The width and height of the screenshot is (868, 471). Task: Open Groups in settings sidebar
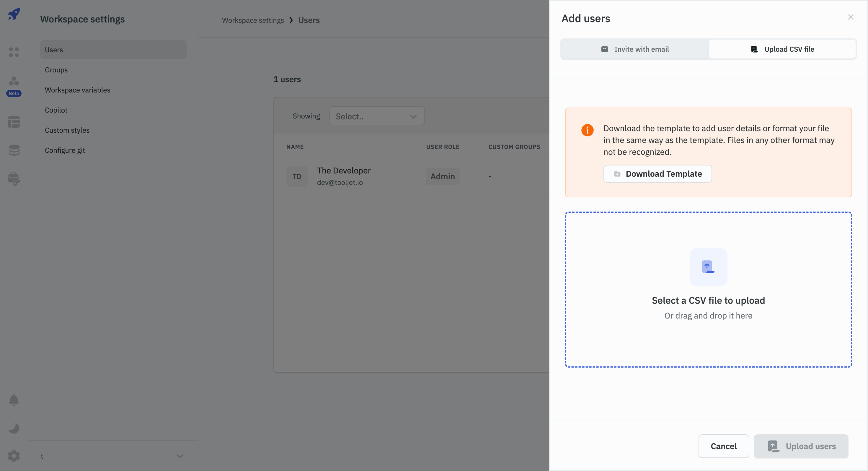point(56,70)
